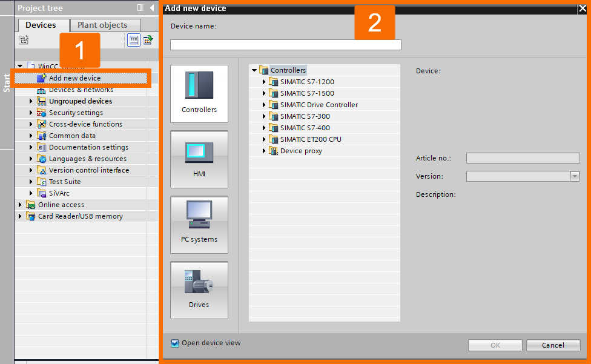Select SIMATIC ET200 CPU entry

pyautogui.click(x=311, y=139)
